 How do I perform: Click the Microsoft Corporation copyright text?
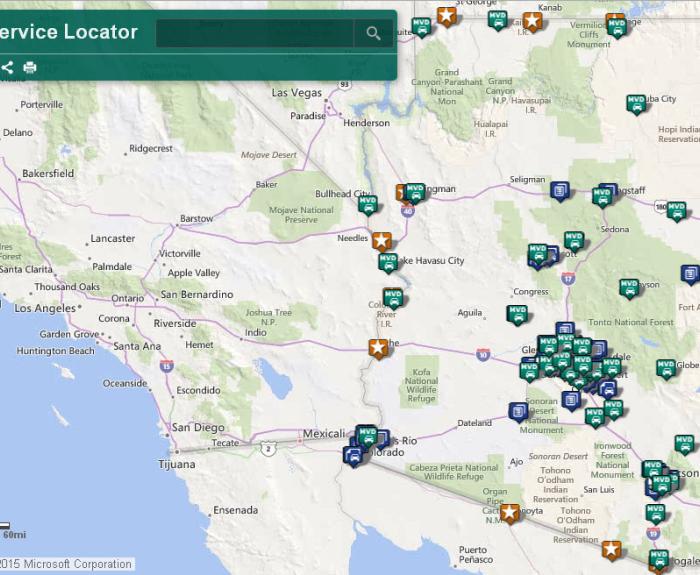click(x=68, y=564)
